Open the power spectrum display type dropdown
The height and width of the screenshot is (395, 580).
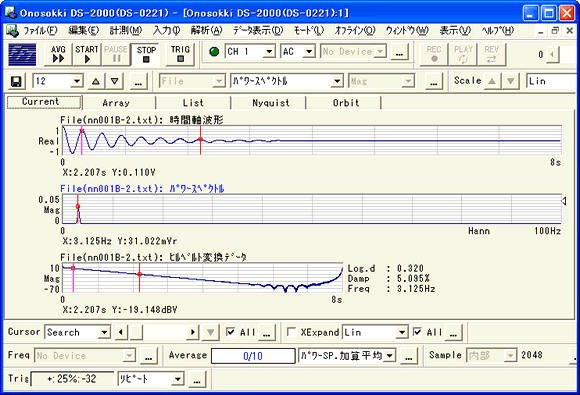[x=337, y=81]
